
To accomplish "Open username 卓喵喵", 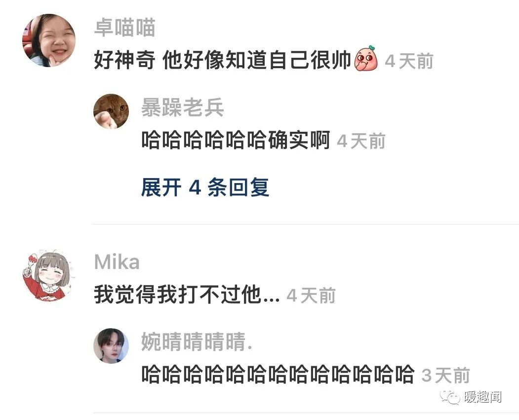I will (125, 28).
